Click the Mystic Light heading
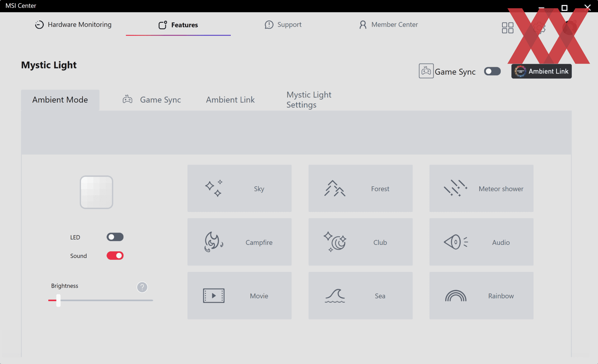This screenshot has height=364, width=598. point(49,65)
